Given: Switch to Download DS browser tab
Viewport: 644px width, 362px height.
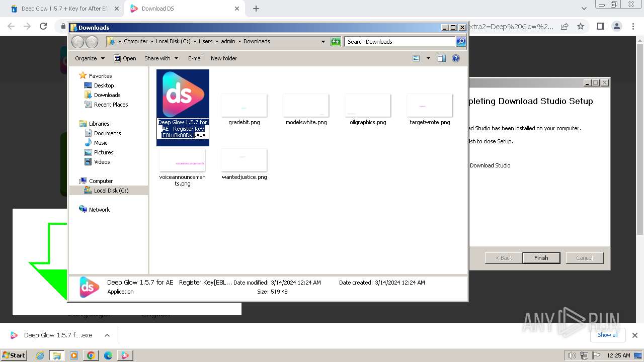Looking at the screenshot, I should [184, 9].
